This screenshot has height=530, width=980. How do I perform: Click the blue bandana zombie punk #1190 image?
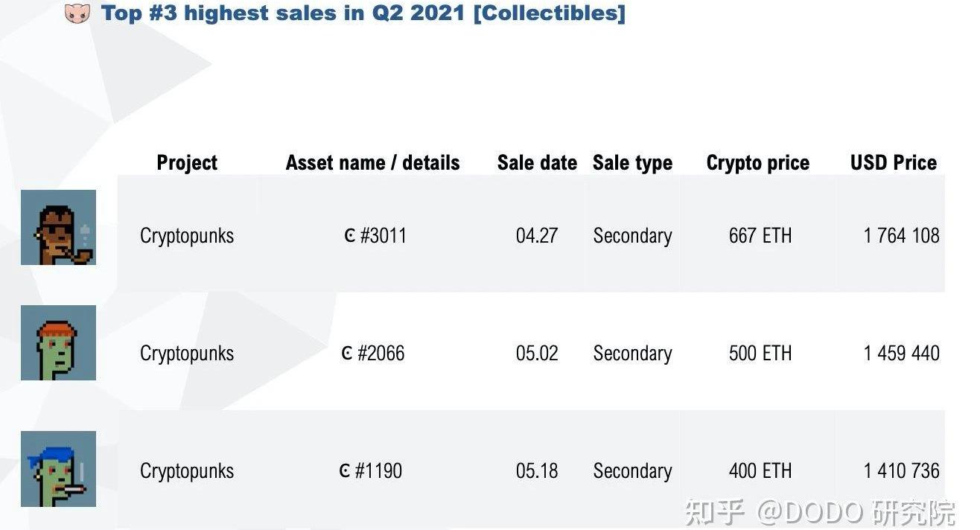pyautogui.click(x=58, y=469)
